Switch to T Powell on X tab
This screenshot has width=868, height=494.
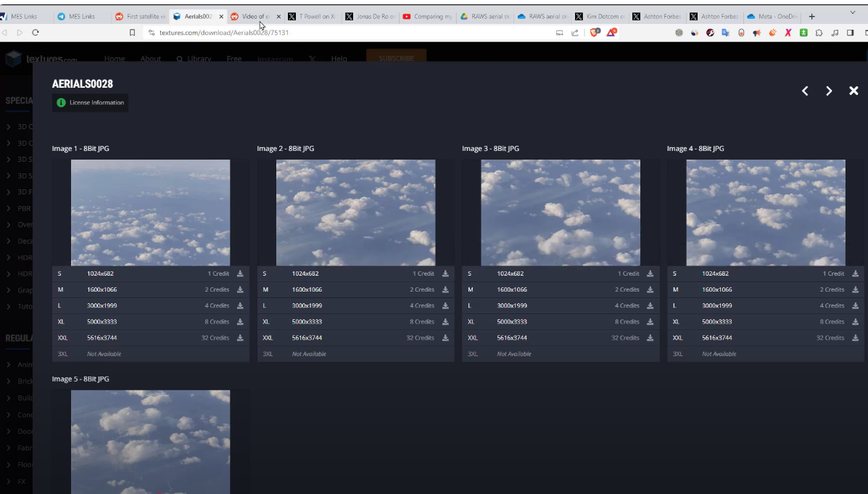tap(312, 17)
